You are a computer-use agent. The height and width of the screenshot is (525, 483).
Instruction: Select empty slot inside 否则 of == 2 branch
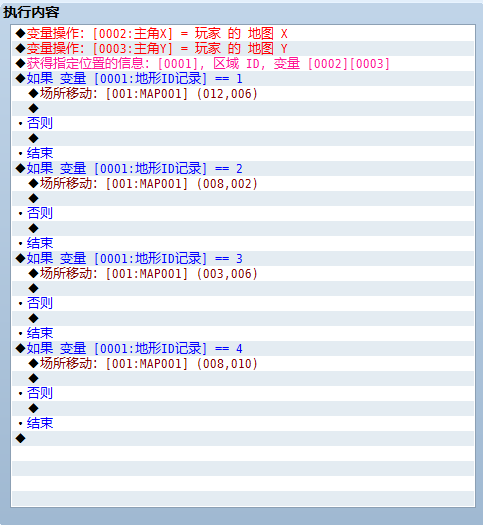point(243,228)
